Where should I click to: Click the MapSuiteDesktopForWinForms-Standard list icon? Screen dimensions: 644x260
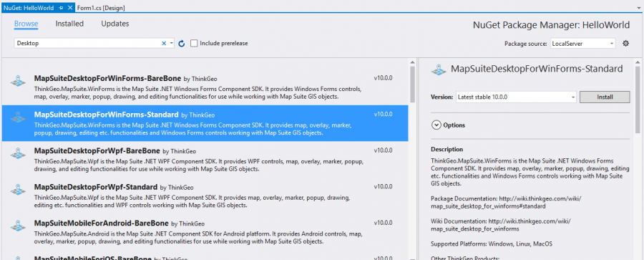[x=18, y=117]
